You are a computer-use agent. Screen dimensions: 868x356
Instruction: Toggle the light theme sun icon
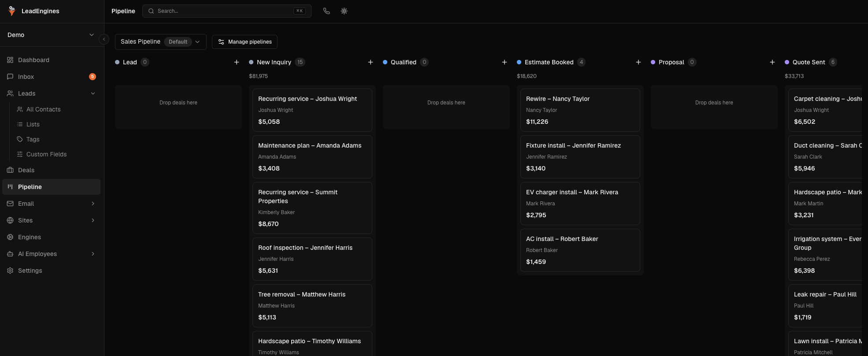pos(344,11)
